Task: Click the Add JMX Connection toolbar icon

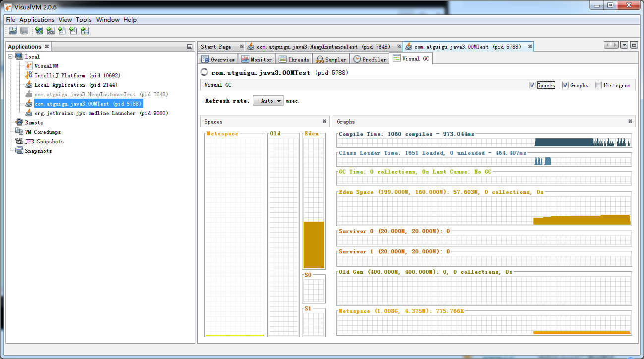Action: (x=51, y=31)
